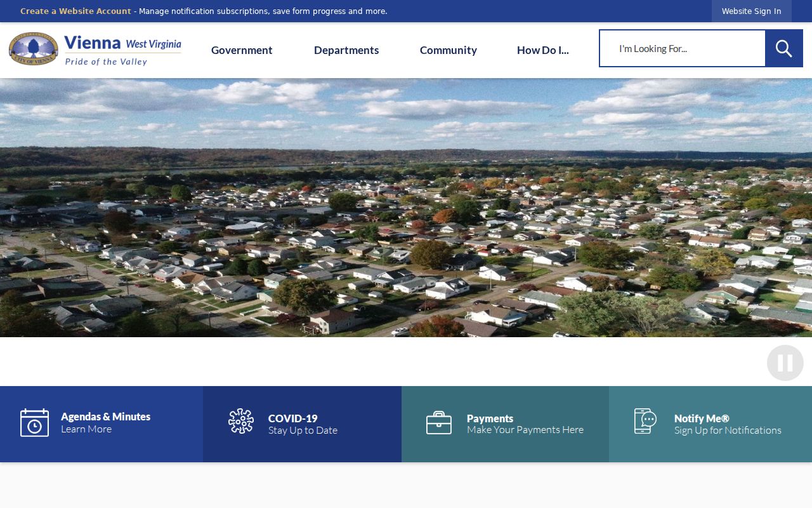Open Payments Make Your Payments Here link
The image size is (812, 508).
[x=505, y=424]
